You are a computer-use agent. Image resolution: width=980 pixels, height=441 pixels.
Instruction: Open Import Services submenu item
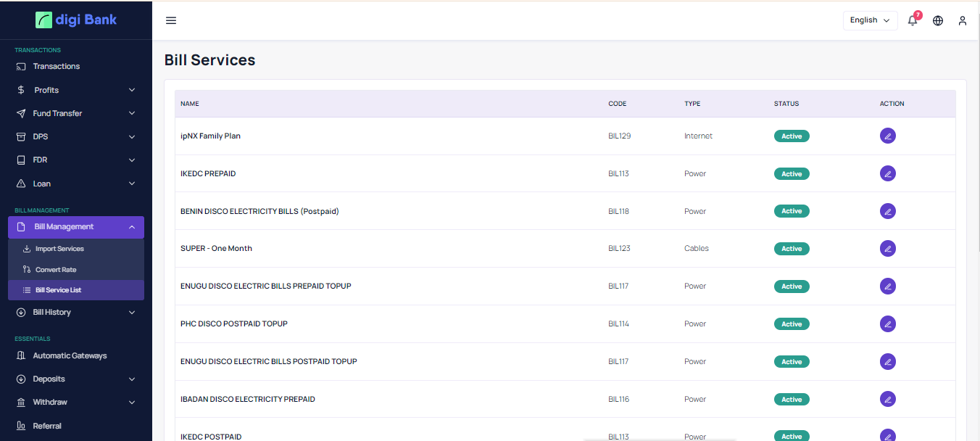(x=59, y=249)
